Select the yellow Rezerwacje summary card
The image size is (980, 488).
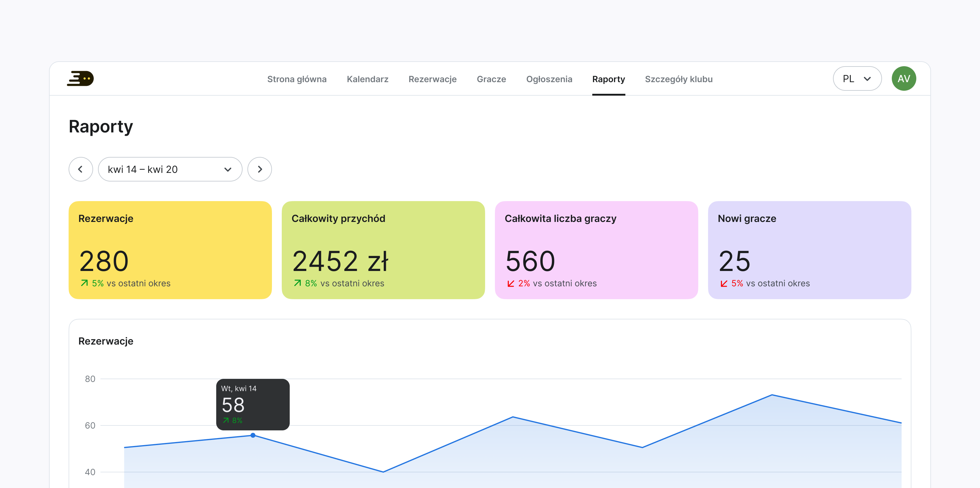170,250
